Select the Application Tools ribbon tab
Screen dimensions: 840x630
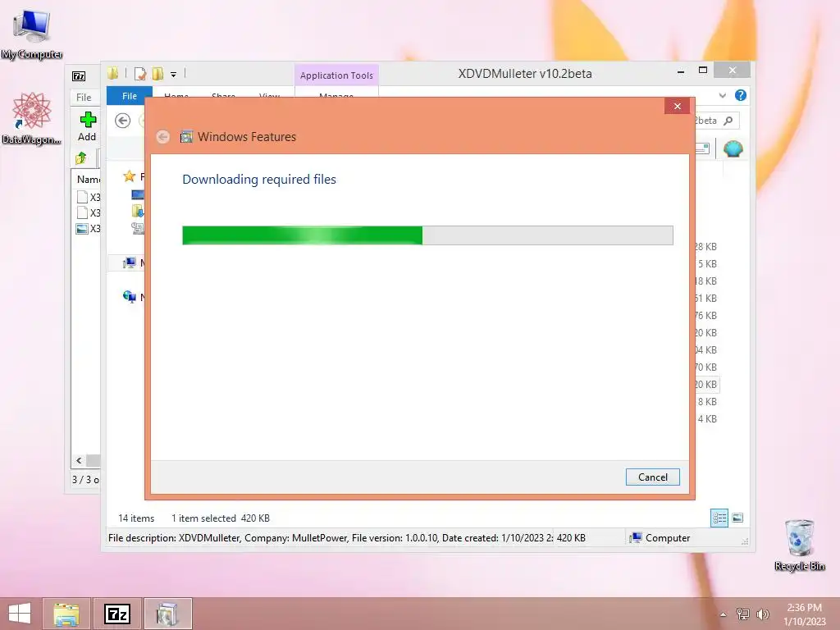click(x=336, y=75)
